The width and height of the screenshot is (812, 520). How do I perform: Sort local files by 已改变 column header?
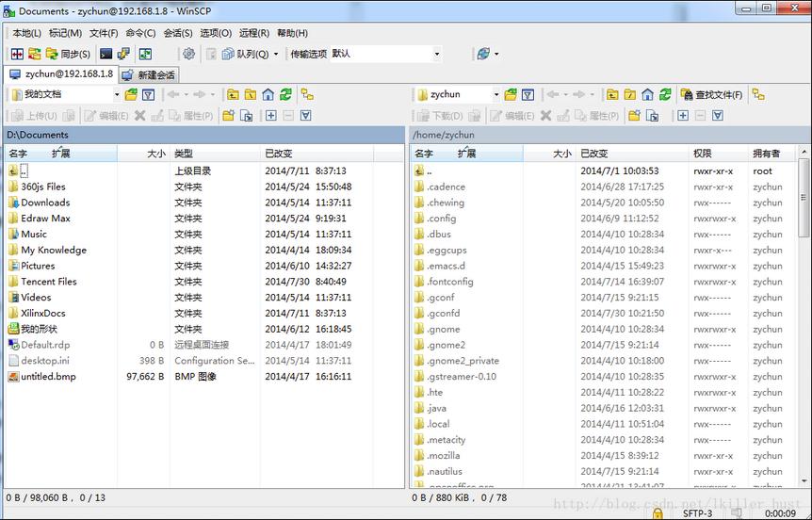pyautogui.click(x=317, y=154)
